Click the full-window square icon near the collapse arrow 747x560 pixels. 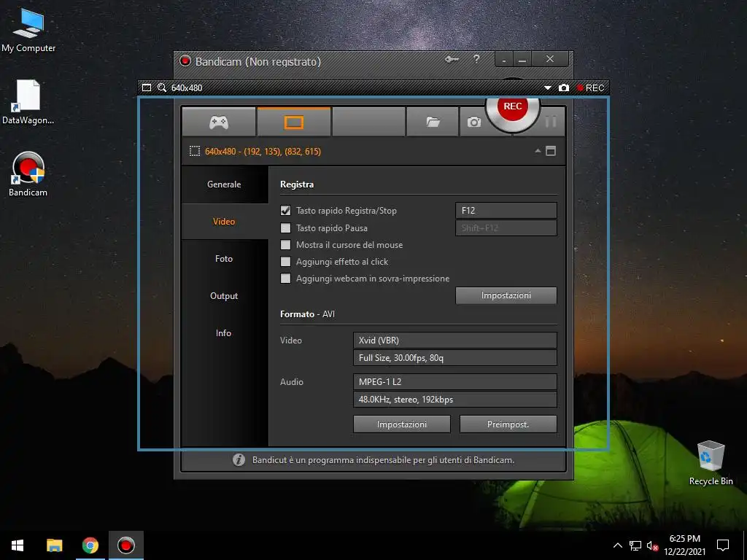(x=551, y=151)
